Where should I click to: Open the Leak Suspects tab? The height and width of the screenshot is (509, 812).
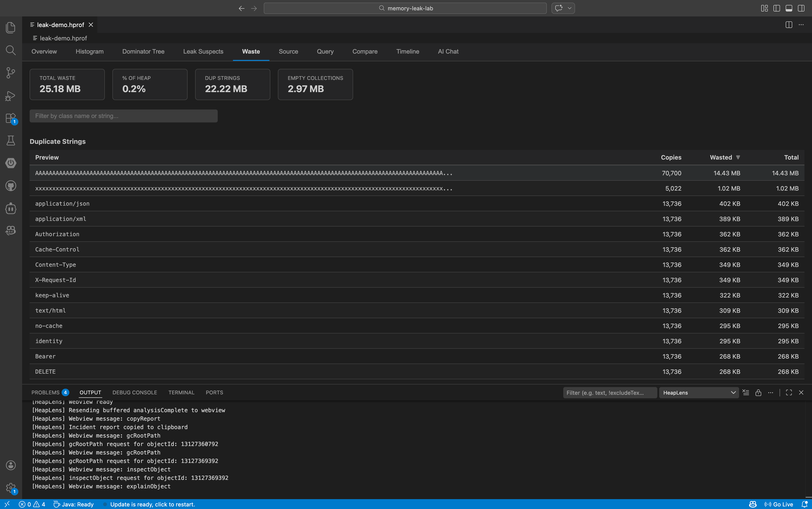point(203,51)
